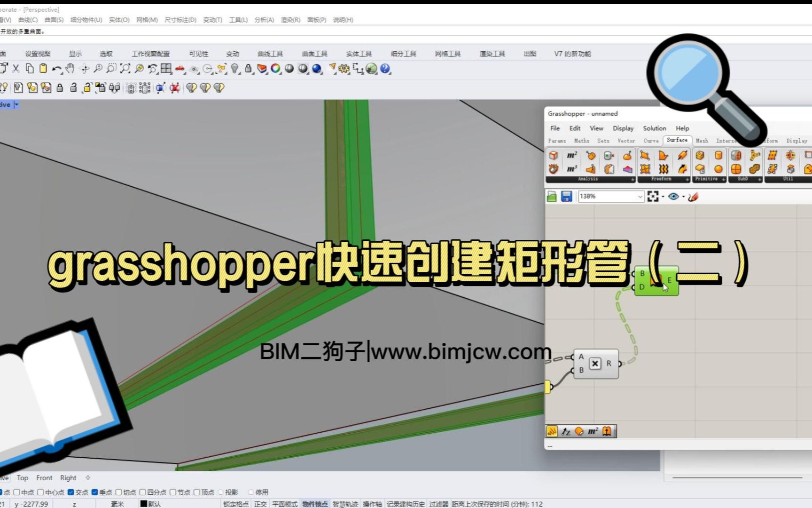
Task: Toggle 智慧轨迹 in status bar
Action: click(x=345, y=504)
